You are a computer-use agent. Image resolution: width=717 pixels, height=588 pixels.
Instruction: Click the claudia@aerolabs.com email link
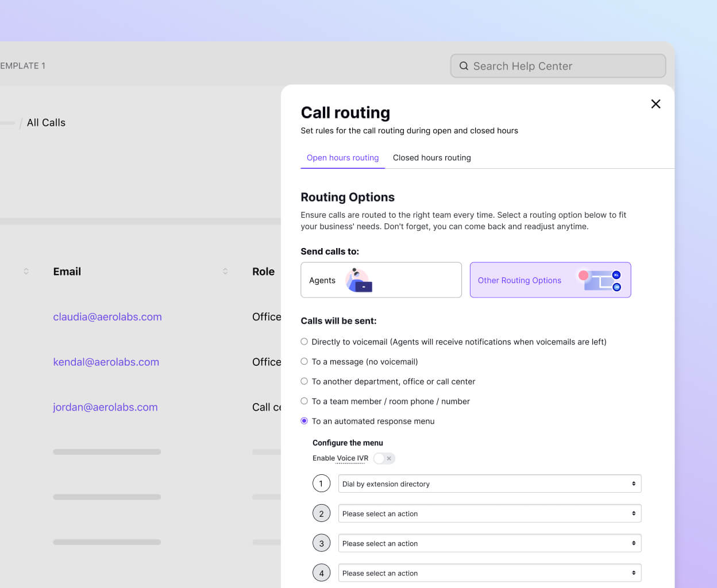pyautogui.click(x=107, y=316)
